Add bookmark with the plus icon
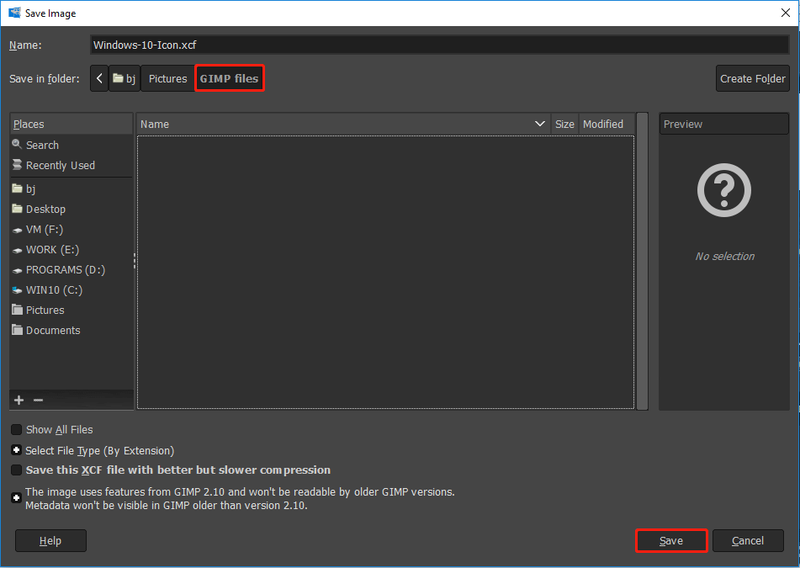Screen dimensions: 800x568 pyautogui.click(x=19, y=400)
